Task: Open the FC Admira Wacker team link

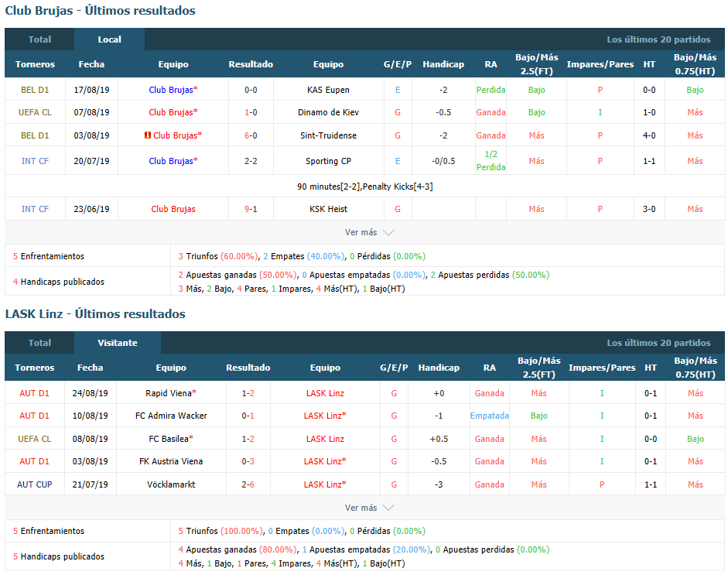Action: coord(171,416)
